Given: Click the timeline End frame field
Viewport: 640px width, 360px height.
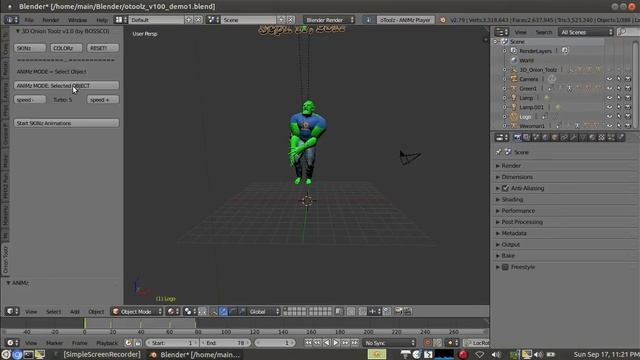Looking at the screenshot, I should [x=226, y=343].
